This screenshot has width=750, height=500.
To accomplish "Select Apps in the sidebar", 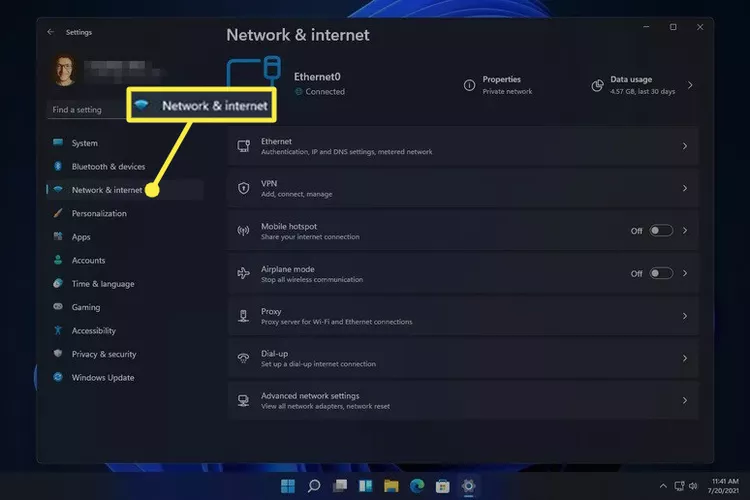I will pyautogui.click(x=124, y=236).
